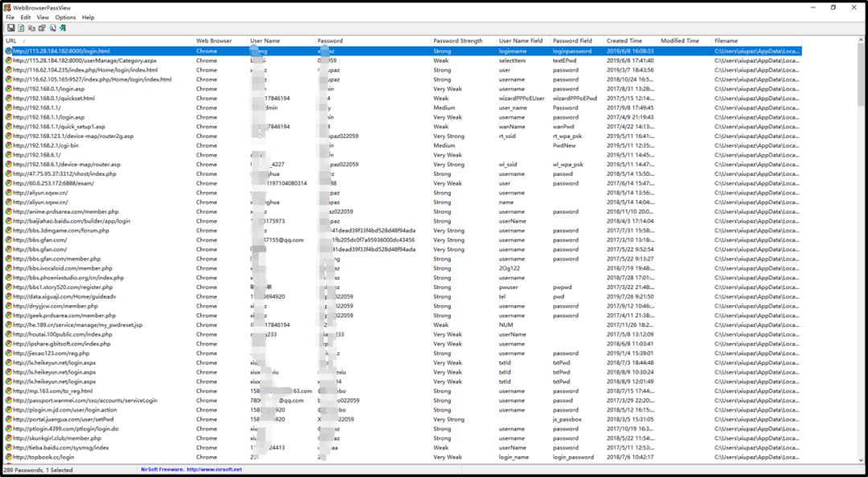Click Chrome icon of jiecao123.com/reg.php row
Screen dimensions: 868x477
point(8,353)
